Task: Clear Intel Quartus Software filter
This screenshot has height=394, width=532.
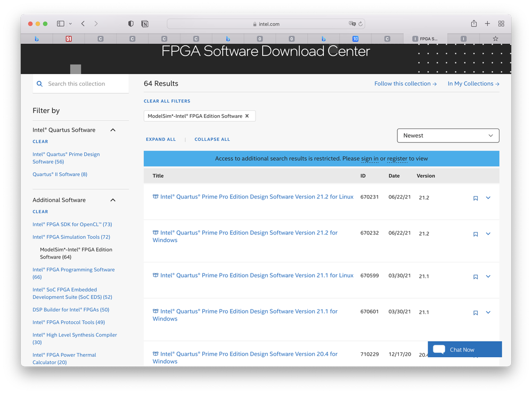Action: coord(40,142)
